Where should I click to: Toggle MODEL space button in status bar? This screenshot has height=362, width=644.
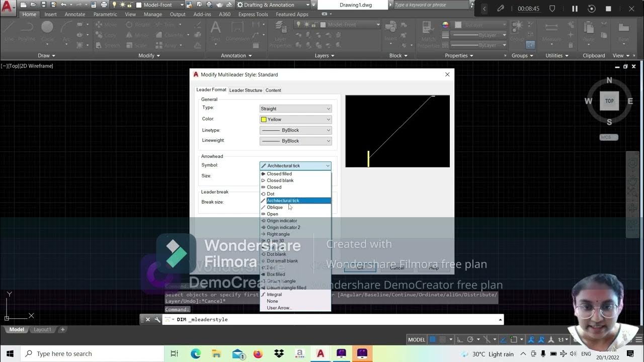417,339
